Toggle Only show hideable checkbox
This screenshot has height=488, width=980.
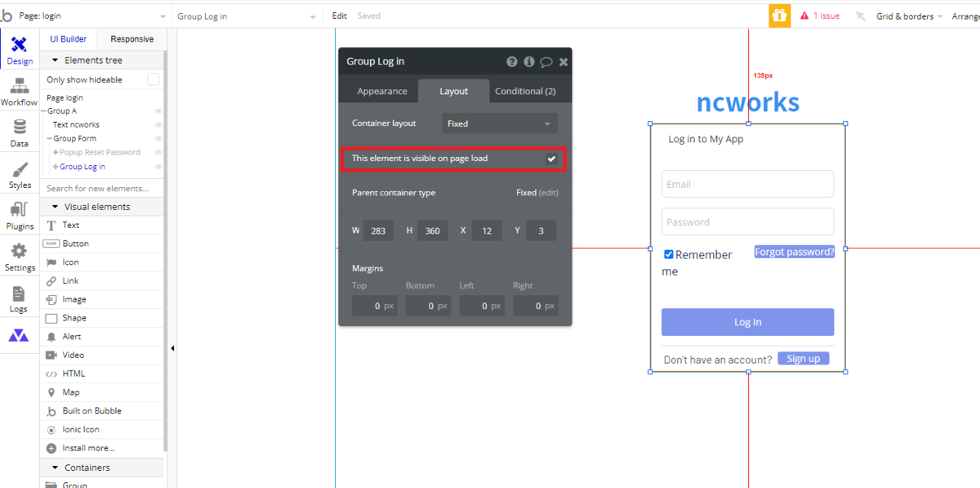[154, 79]
